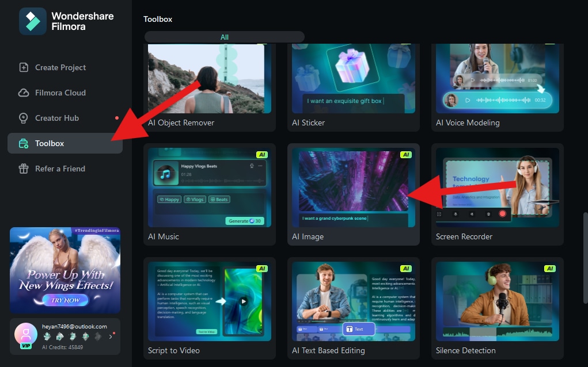This screenshot has width=588, height=367.
Task: Click the 'AI Sticker' label
Action: (308, 123)
